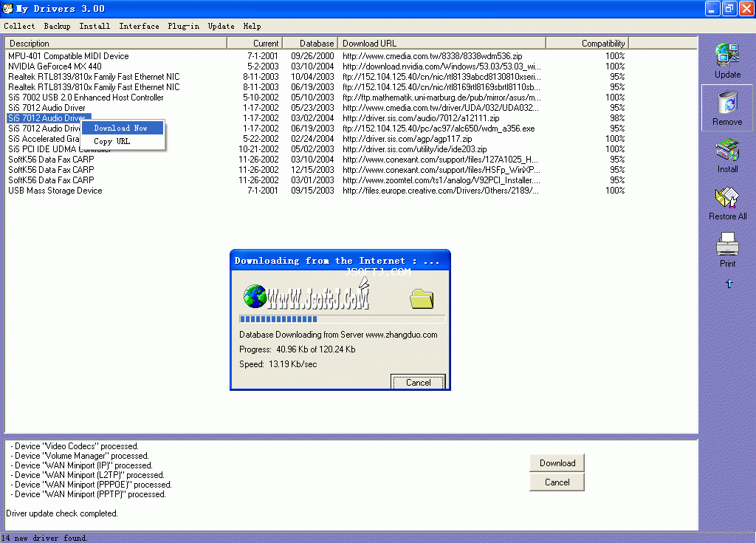
Task: Open the Backup menu
Action: click(57, 26)
